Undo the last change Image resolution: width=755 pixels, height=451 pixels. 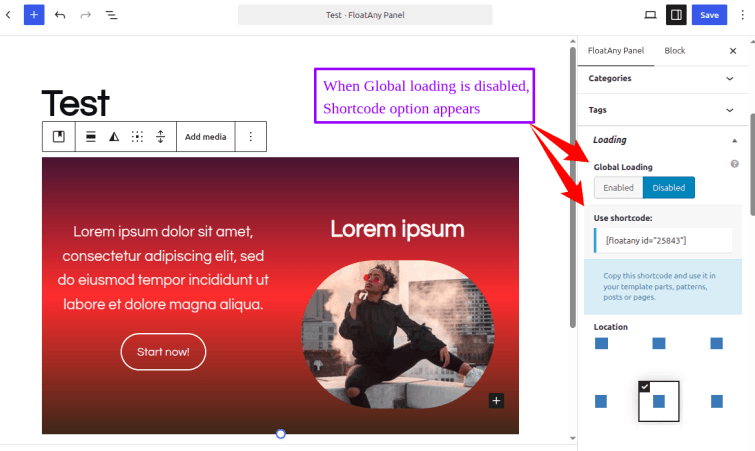(x=60, y=15)
